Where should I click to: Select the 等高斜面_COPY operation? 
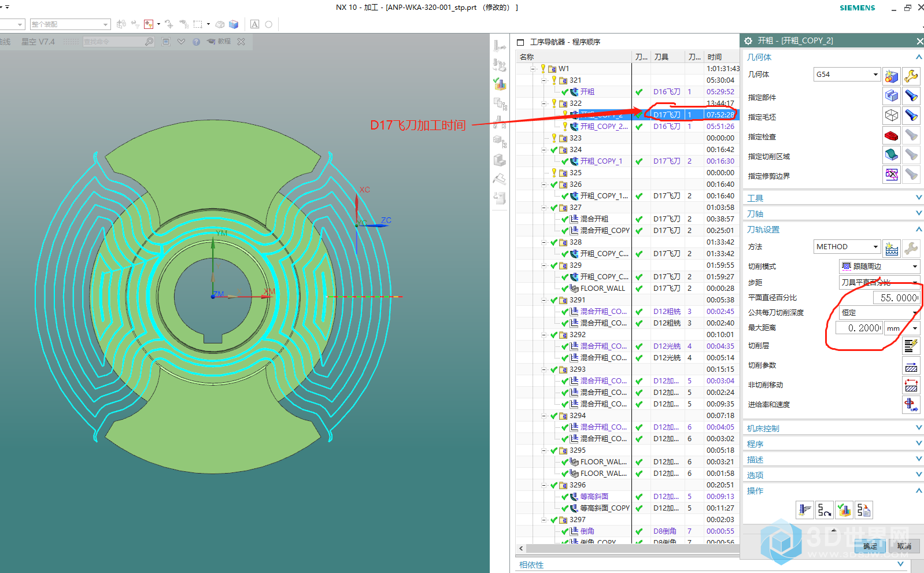[x=605, y=508]
